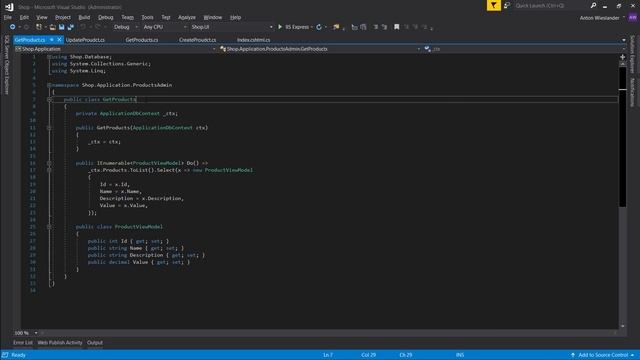The width and height of the screenshot is (640, 360).
Task: Save the current file with Save icon
Action: point(62,27)
